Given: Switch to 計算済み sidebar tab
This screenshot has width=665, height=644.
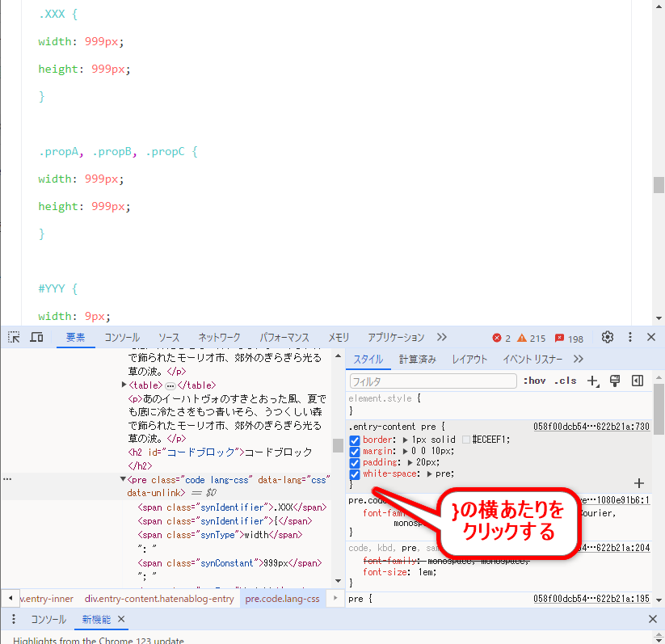Looking at the screenshot, I should point(417,360).
